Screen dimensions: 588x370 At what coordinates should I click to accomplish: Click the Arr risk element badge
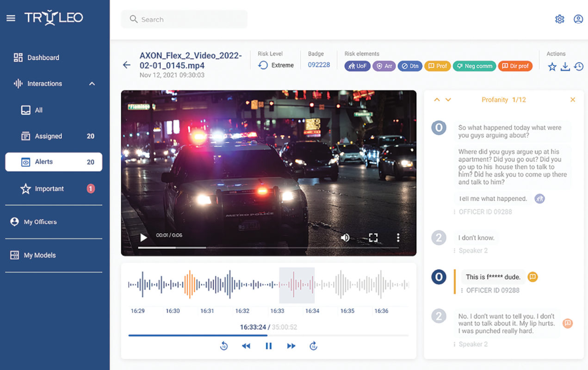(384, 66)
